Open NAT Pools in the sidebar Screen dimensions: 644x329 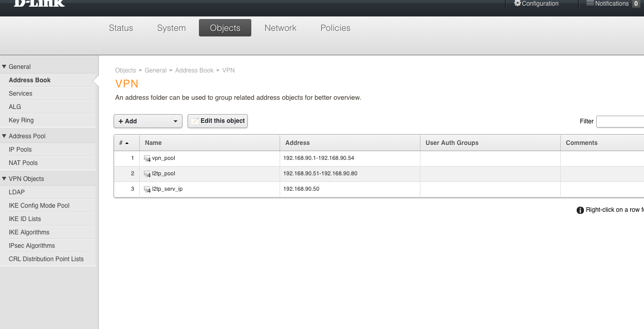coord(23,163)
